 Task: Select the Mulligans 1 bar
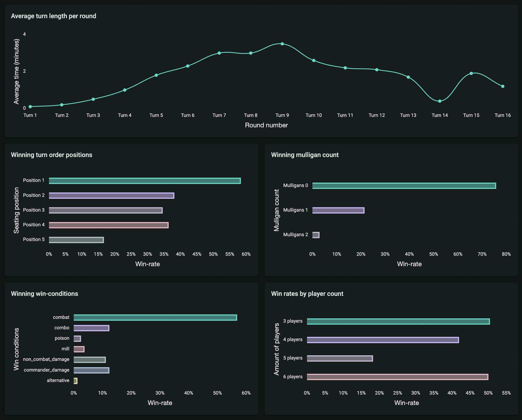(x=338, y=210)
